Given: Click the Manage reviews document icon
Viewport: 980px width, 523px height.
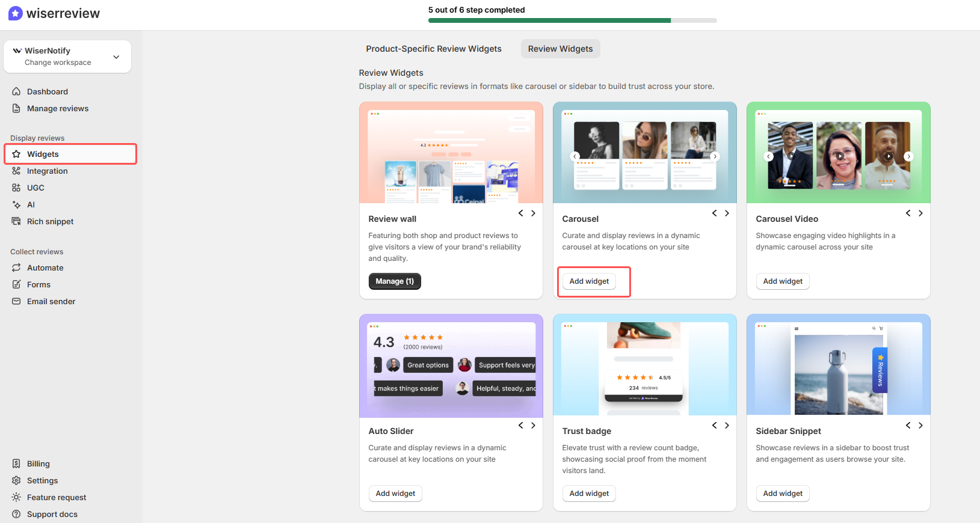Looking at the screenshot, I should tap(16, 108).
